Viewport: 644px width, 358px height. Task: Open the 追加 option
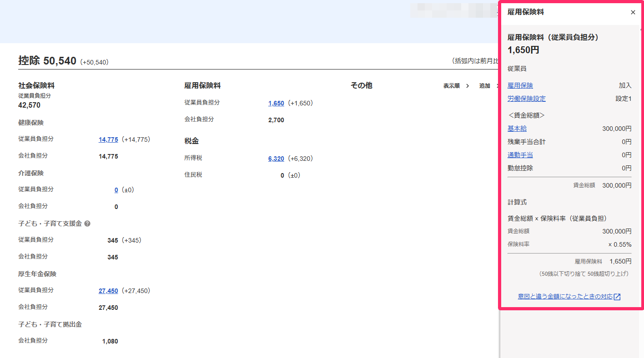(x=484, y=86)
